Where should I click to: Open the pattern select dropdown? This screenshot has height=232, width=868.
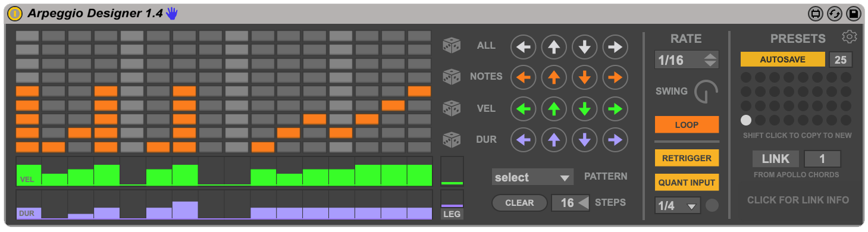click(x=532, y=177)
